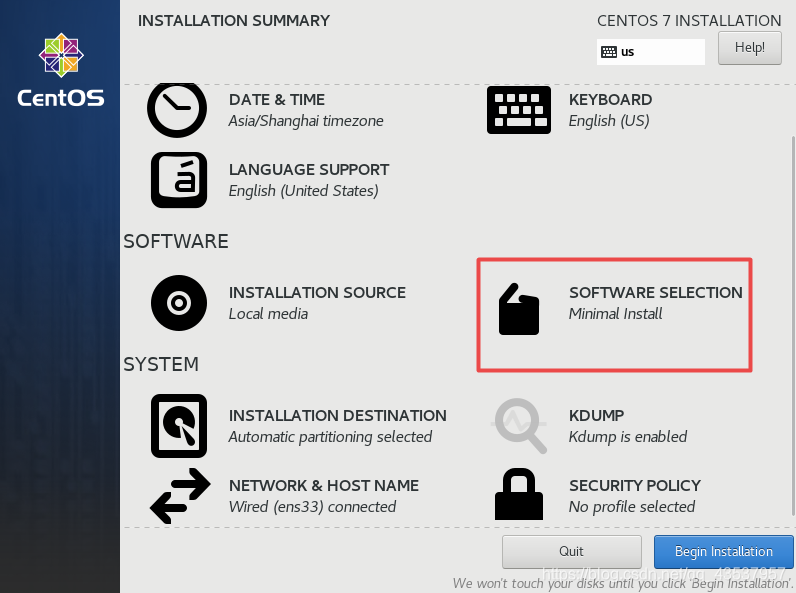This screenshot has height=593, width=796.
Task: Click INSTALLATION DESTINATION heading
Action: coord(338,415)
